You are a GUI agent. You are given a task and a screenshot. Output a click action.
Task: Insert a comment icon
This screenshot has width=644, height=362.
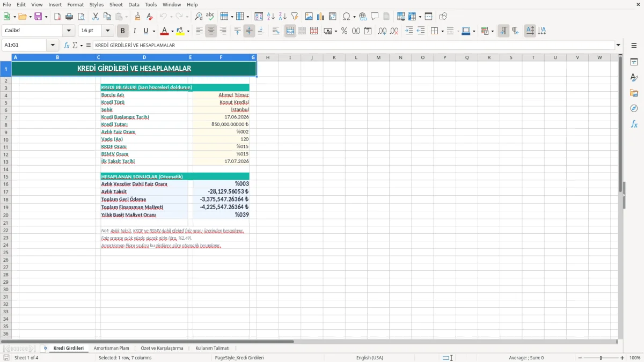pyautogui.click(x=375, y=17)
